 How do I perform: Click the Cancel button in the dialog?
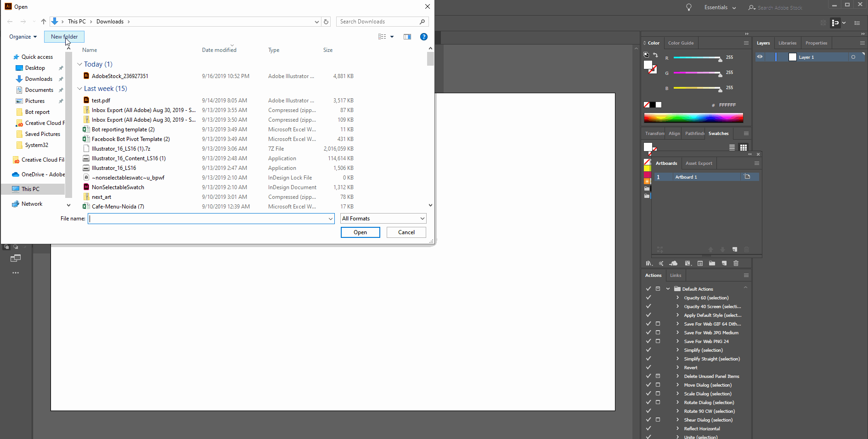click(406, 232)
